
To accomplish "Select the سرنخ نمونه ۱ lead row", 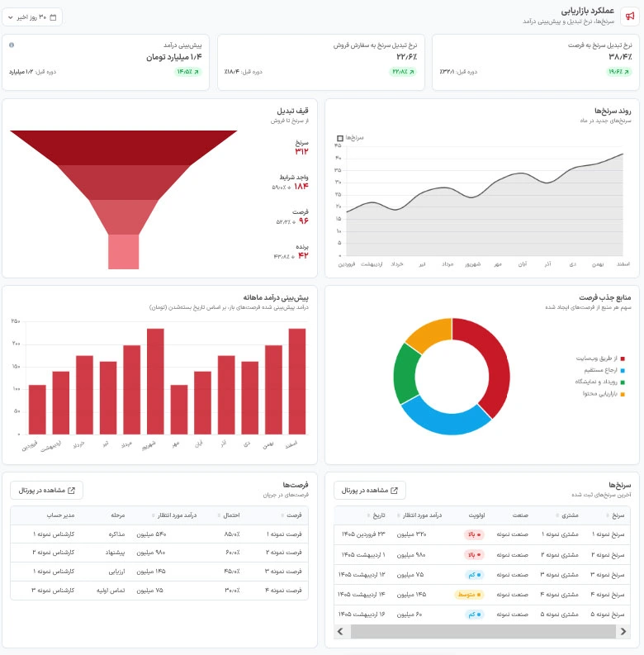I will pos(482,534).
